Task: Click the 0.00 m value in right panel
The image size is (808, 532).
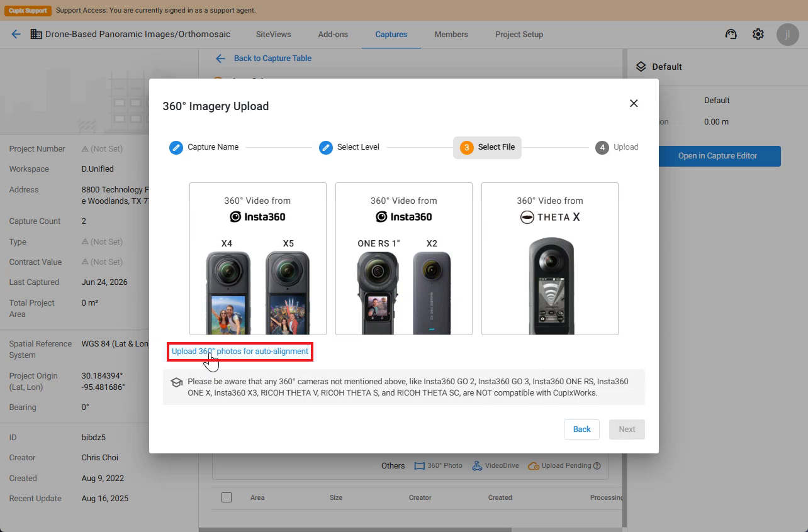Action: (x=716, y=122)
